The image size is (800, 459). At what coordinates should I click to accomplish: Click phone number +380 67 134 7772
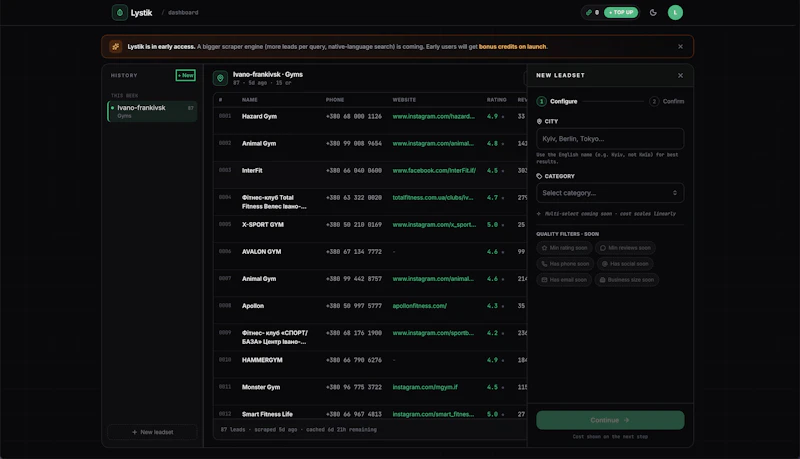pos(354,251)
